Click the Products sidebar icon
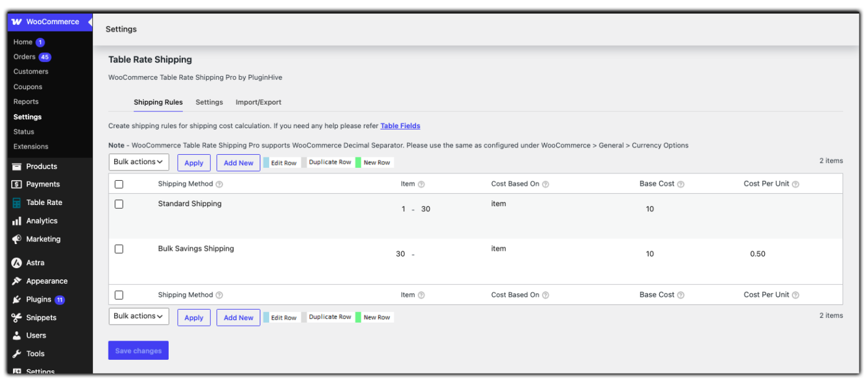Screen dimensions: 868x384 click(x=17, y=167)
